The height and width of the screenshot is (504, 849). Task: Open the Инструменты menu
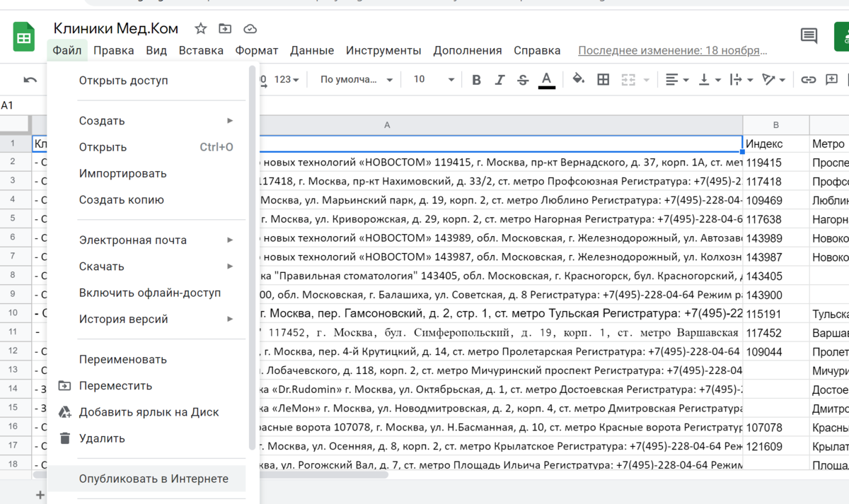(383, 50)
